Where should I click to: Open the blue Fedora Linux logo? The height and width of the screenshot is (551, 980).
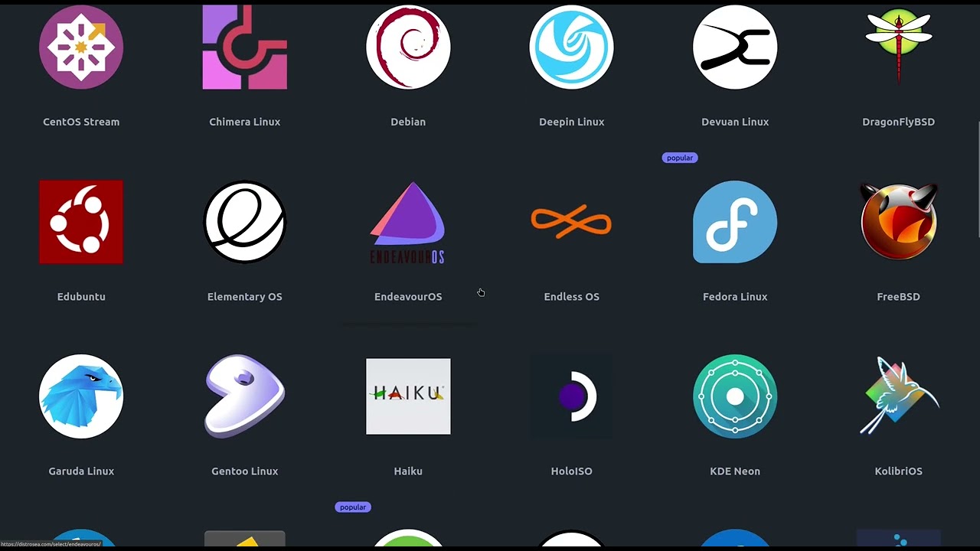[x=735, y=222]
